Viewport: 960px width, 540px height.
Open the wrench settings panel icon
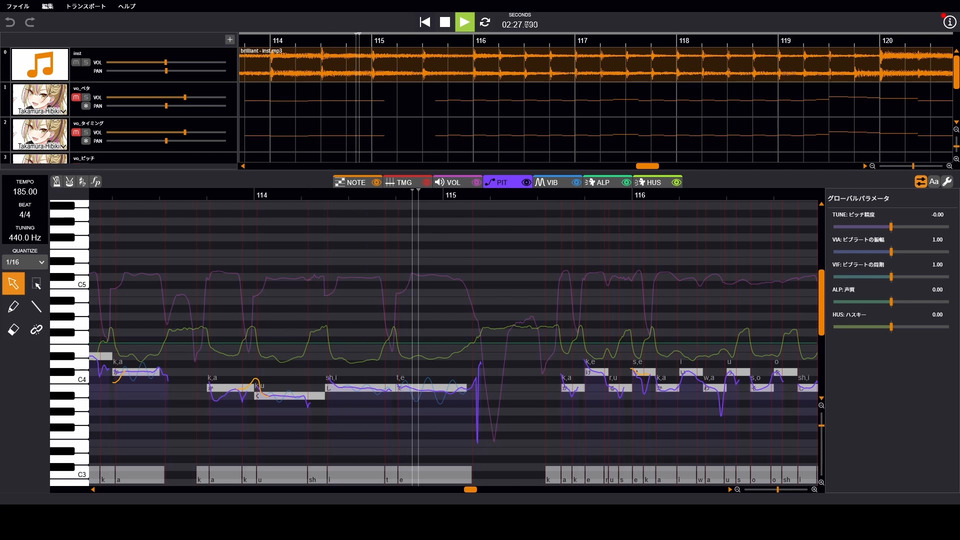click(x=947, y=182)
